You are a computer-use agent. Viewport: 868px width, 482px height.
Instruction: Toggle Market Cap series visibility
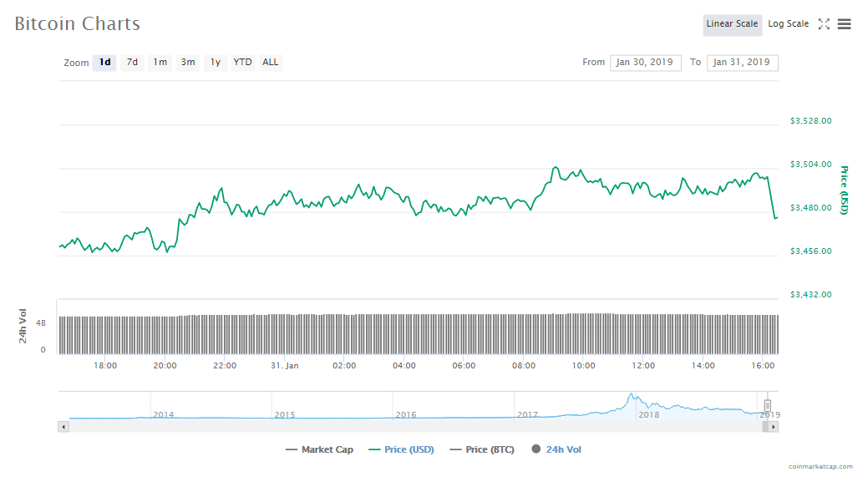(x=319, y=449)
